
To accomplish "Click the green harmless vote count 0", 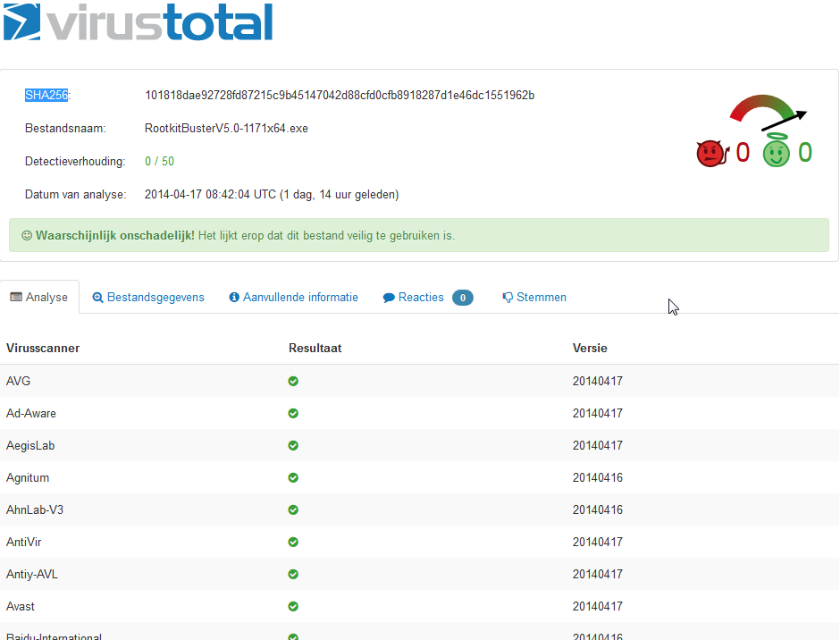I will pos(805,153).
